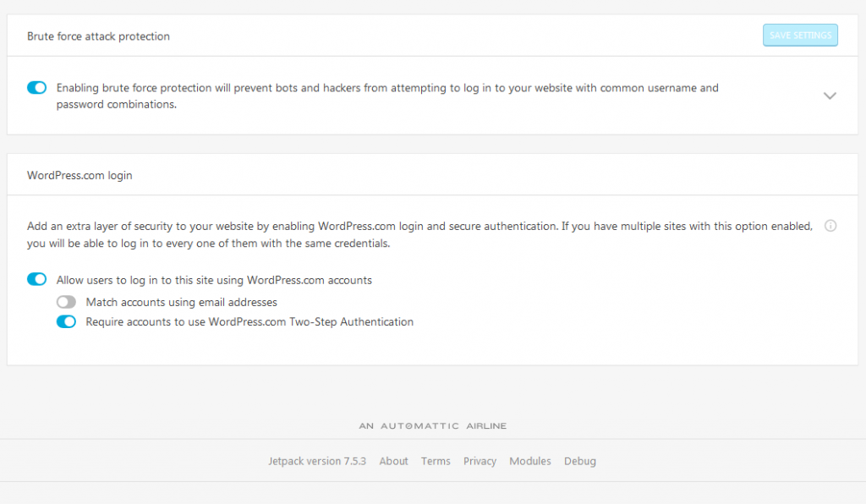The image size is (866, 504).
Task: Click the Brute force attack protection heading
Action: 98,36
